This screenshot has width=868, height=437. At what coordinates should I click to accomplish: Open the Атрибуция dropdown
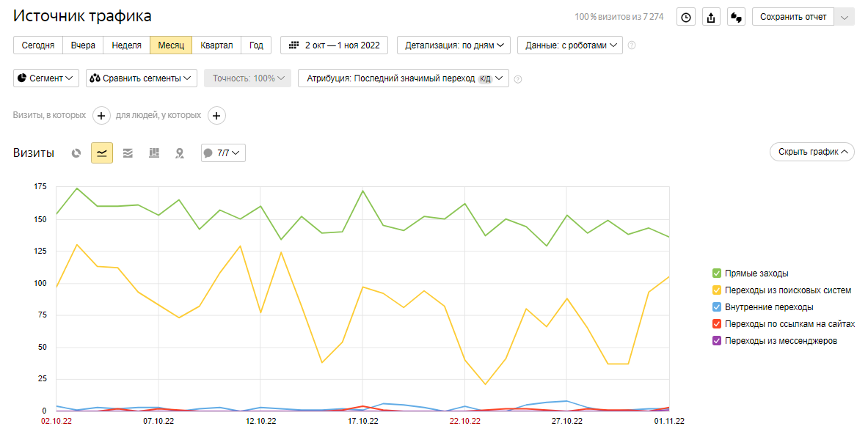point(403,78)
